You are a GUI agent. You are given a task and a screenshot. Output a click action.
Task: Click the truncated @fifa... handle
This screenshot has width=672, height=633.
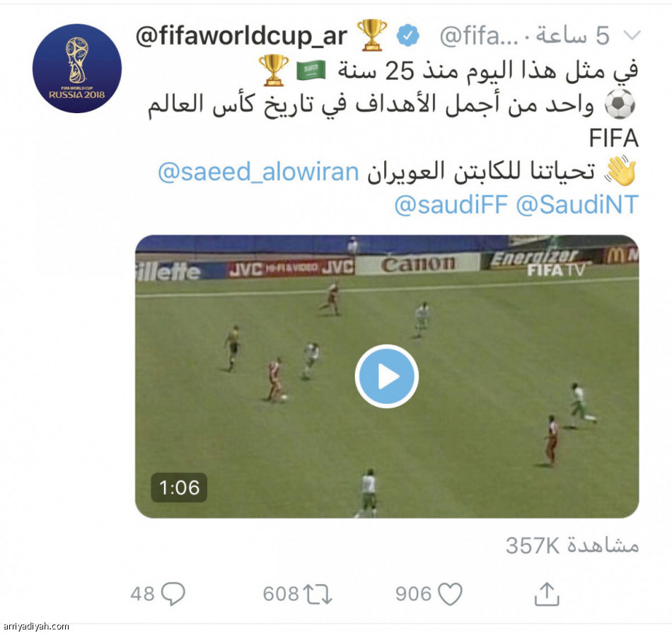[x=479, y=36]
